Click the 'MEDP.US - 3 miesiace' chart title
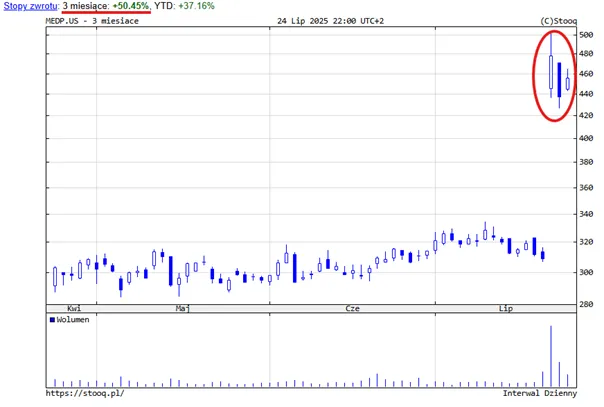604x407 pixels. pyautogui.click(x=92, y=21)
